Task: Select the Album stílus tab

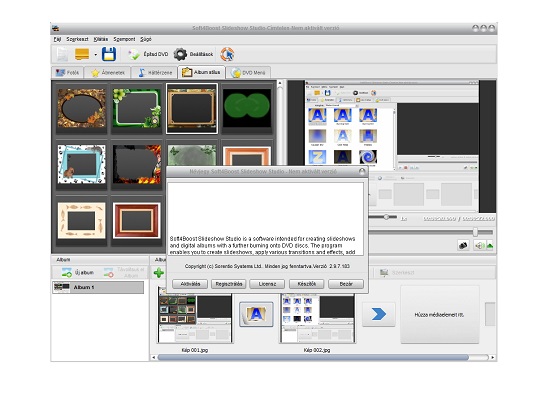Action: [201, 72]
